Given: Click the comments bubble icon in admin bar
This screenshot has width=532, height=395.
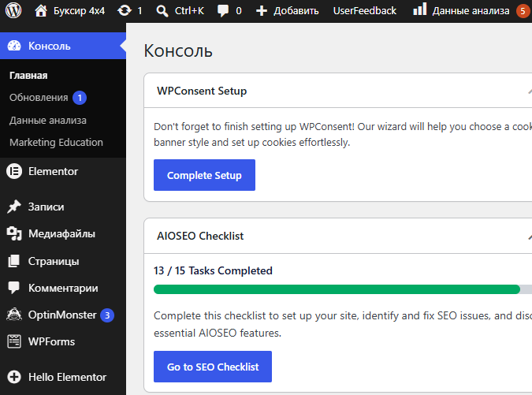Looking at the screenshot, I should coord(223,11).
